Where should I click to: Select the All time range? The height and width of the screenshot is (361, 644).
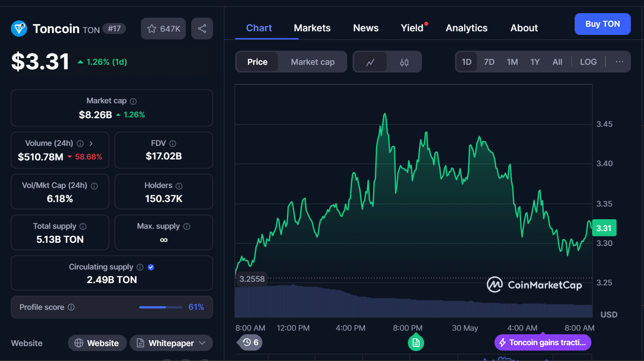(x=557, y=62)
